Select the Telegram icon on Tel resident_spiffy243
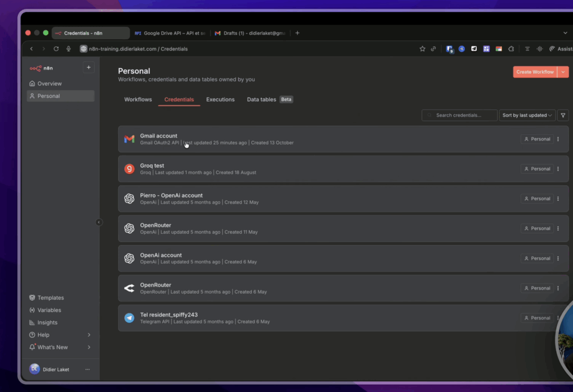 [129, 318]
